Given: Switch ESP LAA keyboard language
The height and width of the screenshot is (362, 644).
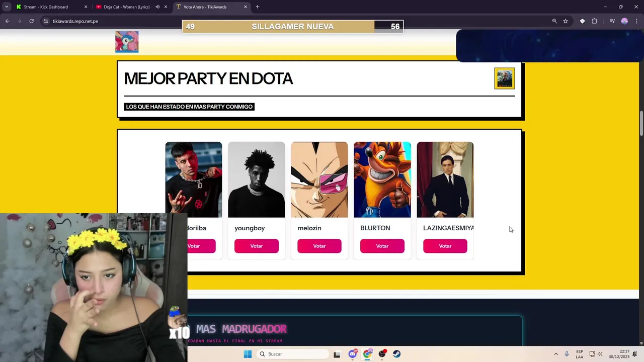Looking at the screenshot, I should [x=580, y=354].
